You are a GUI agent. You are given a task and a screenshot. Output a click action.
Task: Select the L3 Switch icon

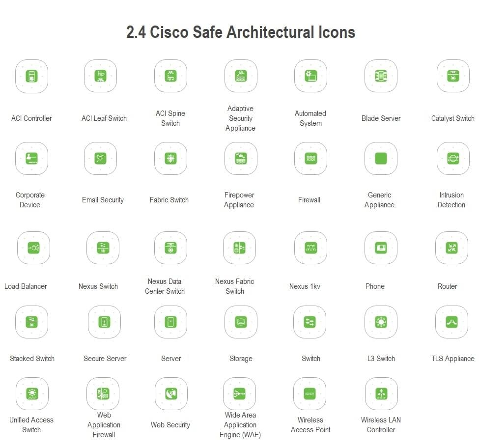point(381,322)
